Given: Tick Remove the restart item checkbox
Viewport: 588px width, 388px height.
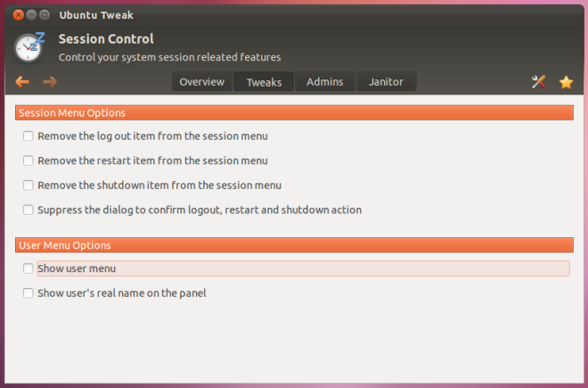Looking at the screenshot, I should [x=29, y=161].
